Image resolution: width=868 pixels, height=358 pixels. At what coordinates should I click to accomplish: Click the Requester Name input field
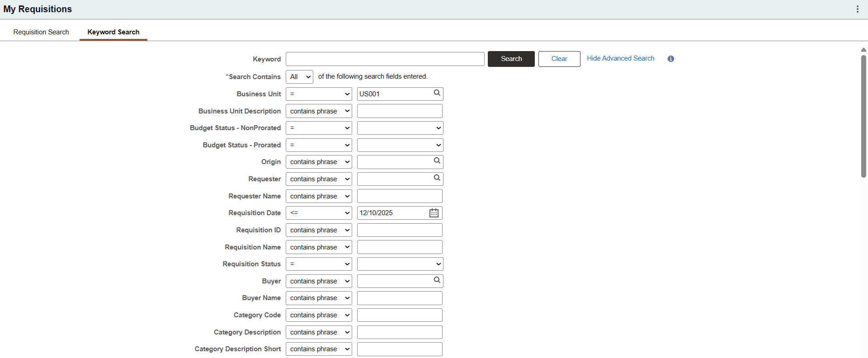pyautogui.click(x=400, y=196)
